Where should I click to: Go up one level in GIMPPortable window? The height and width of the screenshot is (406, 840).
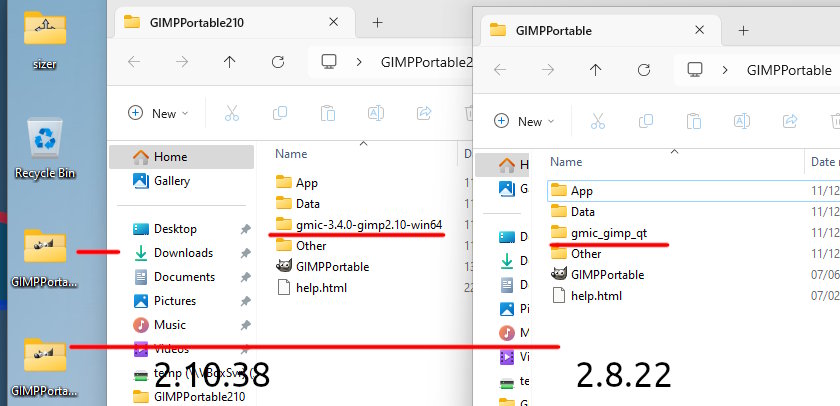pyautogui.click(x=596, y=70)
